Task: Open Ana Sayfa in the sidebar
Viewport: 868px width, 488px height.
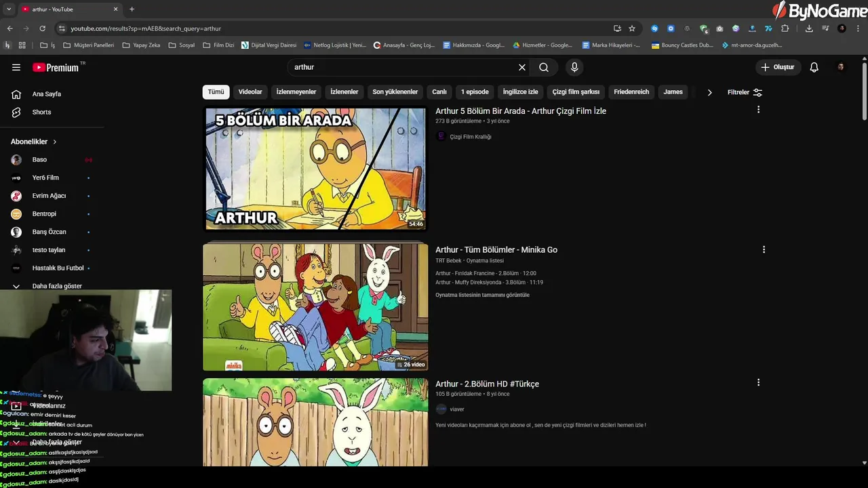Action: tap(46, 94)
